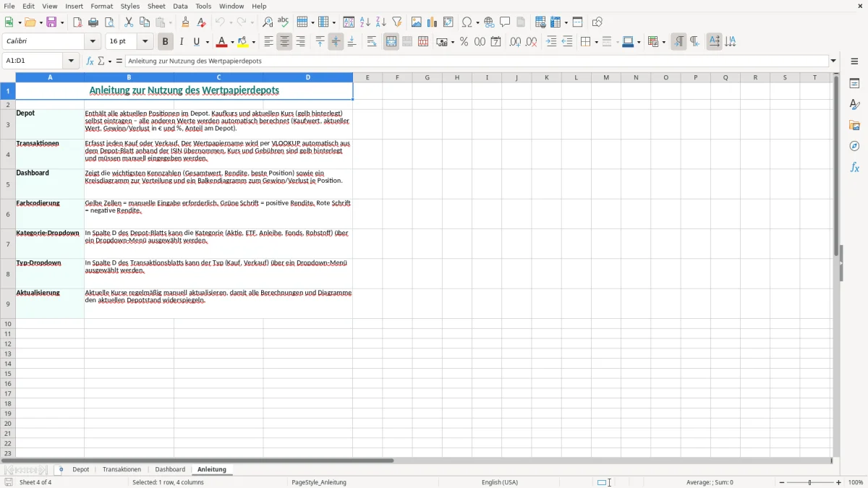
Task: Insert a pivot table
Action: pos(448,22)
